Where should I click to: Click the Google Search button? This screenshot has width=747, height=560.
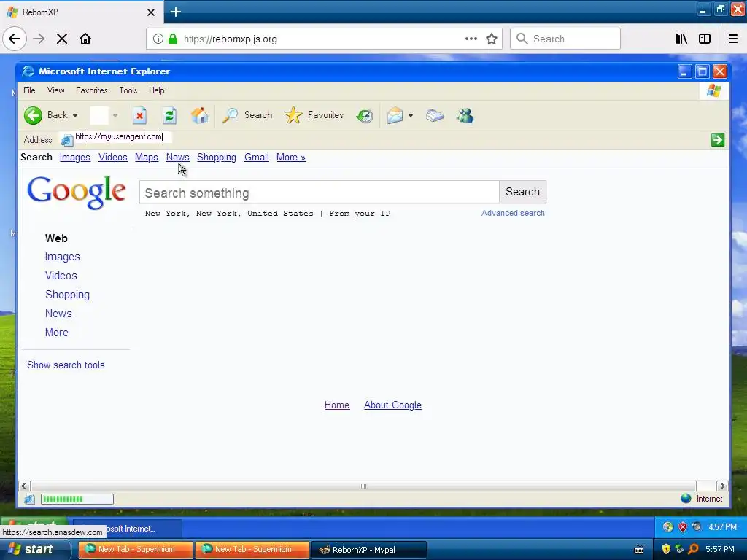click(x=522, y=192)
